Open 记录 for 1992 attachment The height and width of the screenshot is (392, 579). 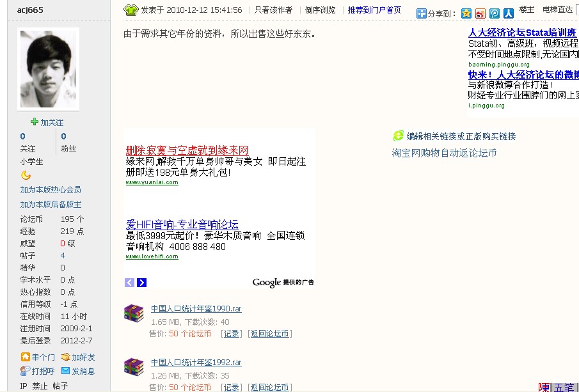coord(232,387)
